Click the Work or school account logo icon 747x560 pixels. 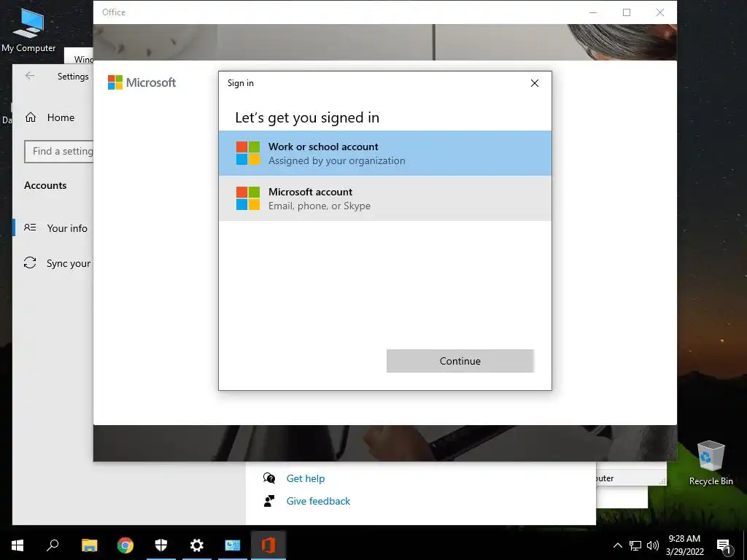point(248,153)
